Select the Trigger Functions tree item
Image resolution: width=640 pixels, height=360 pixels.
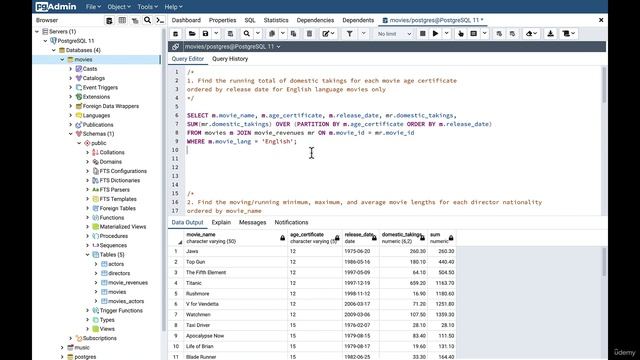pyautogui.click(x=121, y=311)
